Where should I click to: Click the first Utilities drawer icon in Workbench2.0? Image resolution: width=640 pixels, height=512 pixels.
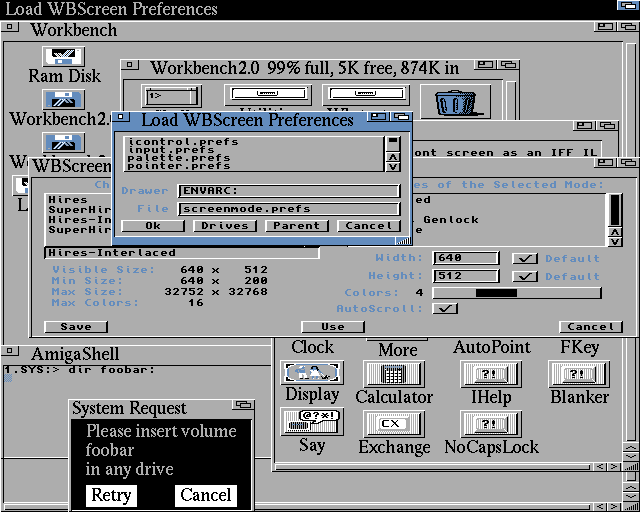tap(268, 95)
